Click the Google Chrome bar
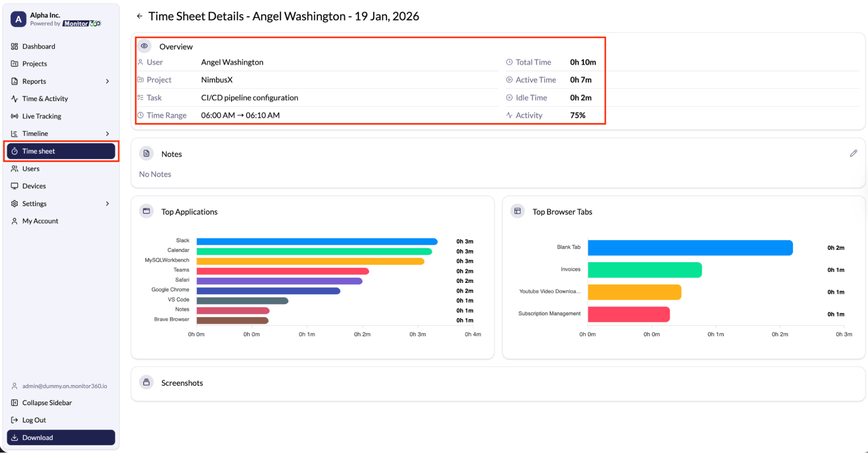 pyautogui.click(x=268, y=291)
